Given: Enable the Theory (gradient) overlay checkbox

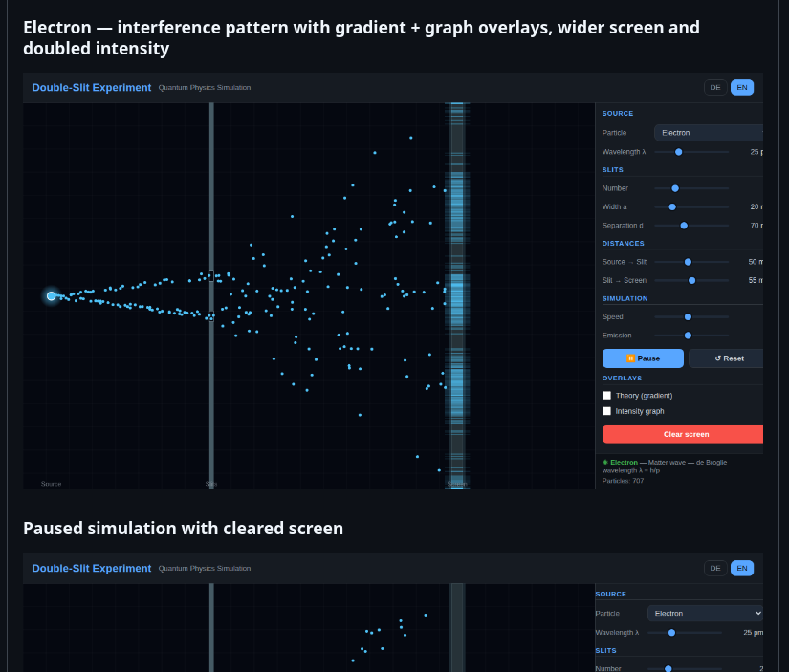Looking at the screenshot, I should coord(606,395).
